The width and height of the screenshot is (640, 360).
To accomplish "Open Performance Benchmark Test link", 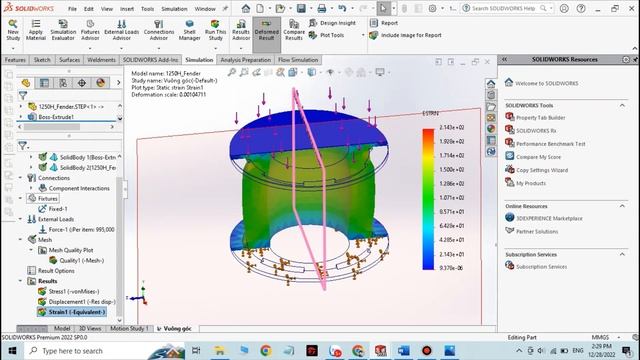I will [545, 144].
